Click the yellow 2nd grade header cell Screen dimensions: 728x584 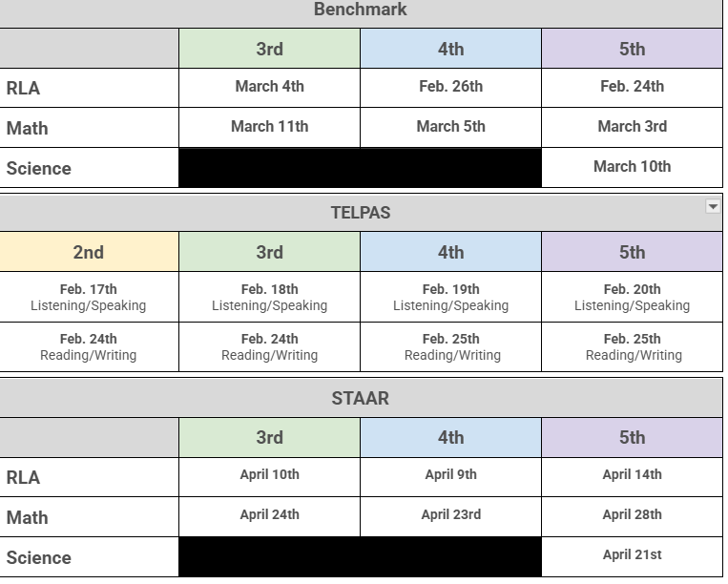click(x=89, y=253)
